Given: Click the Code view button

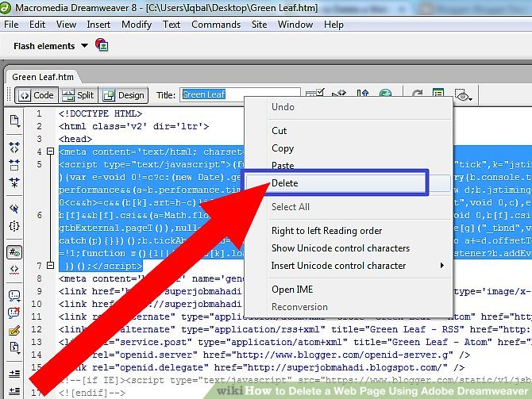Looking at the screenshot, I should click(x=36, y=95).
